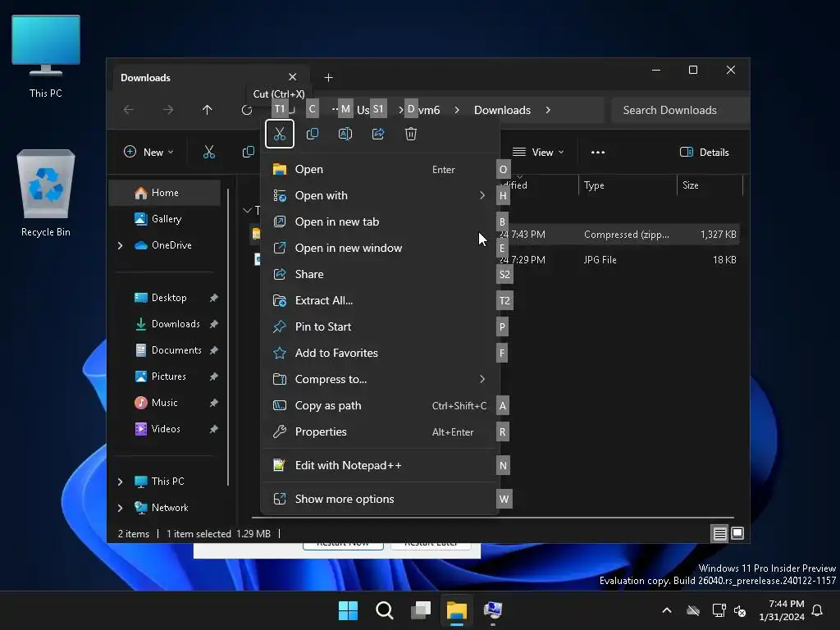Select Gallery in the navigation pane
840x630 pixels.
[164, 219]
